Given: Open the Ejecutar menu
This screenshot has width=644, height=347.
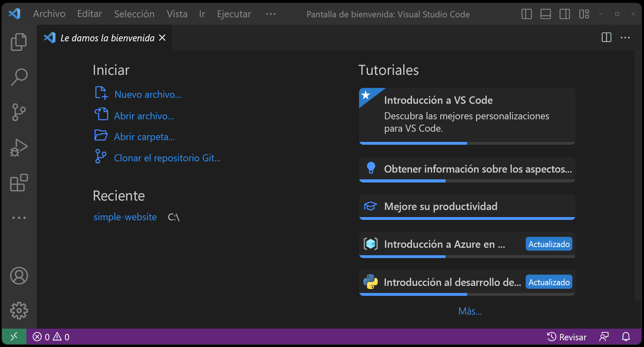Looking at the screenshot, I should (x=234, y=14).
